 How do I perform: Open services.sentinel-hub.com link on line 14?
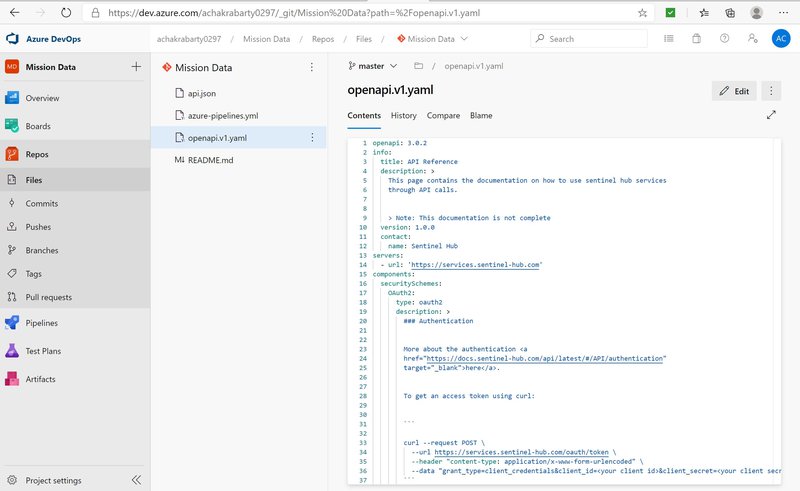(x=475, y=265)
